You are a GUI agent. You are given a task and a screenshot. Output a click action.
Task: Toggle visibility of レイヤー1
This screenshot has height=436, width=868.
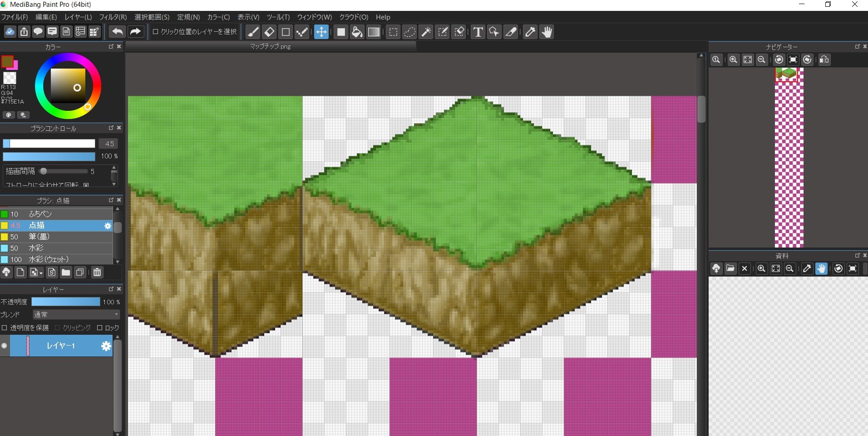click(x=5, y=346)
